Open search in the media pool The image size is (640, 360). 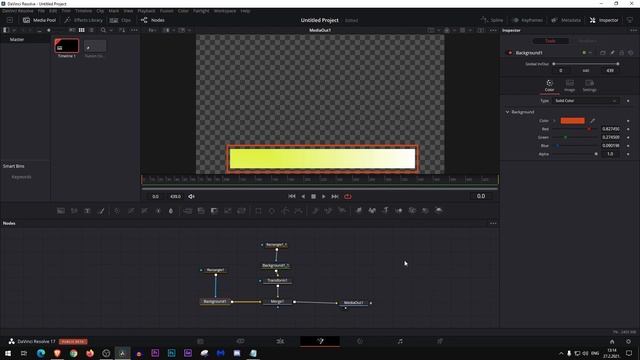pos(103,30)
